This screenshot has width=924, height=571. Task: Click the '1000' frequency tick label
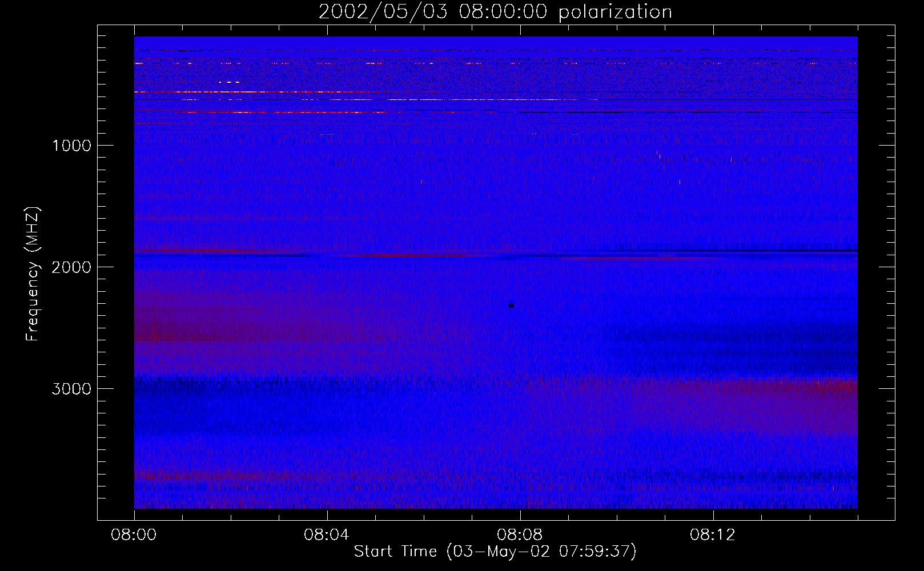point(71,146)
